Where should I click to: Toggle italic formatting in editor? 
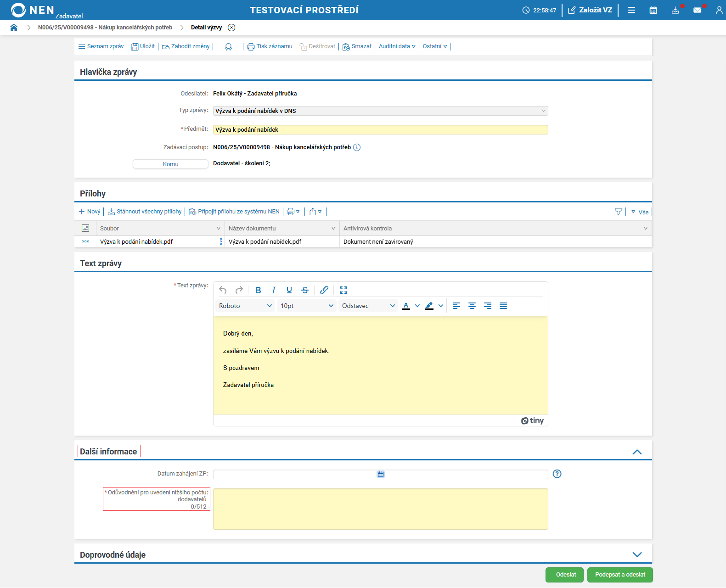[274, 290]
